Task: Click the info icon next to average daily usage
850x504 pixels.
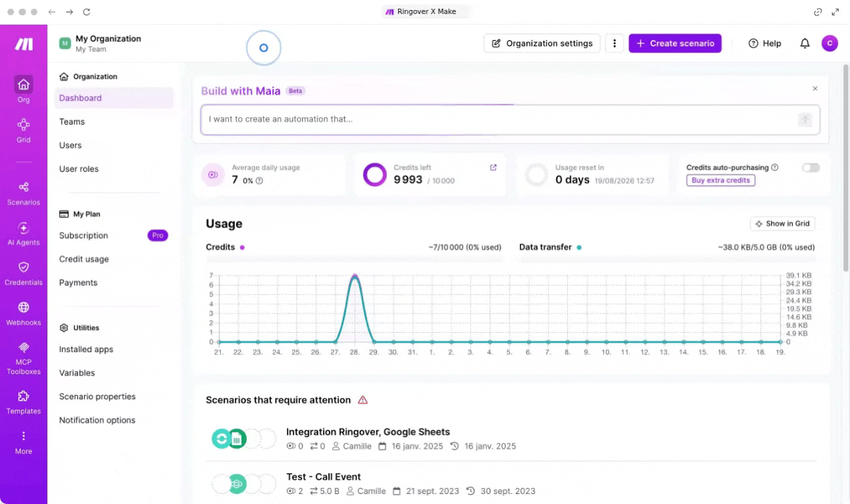Action: click(x=260, y=181)
